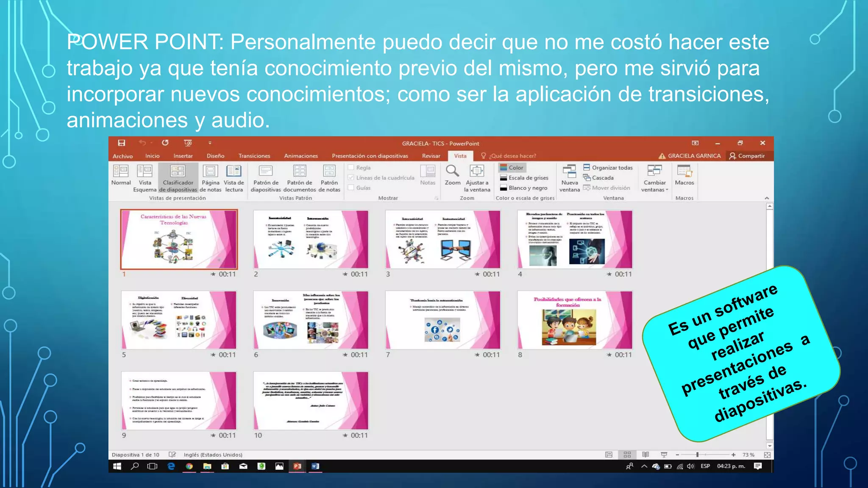Click slideshow icon in status bar
868x488 pixels.
click(x=664, y=455)
